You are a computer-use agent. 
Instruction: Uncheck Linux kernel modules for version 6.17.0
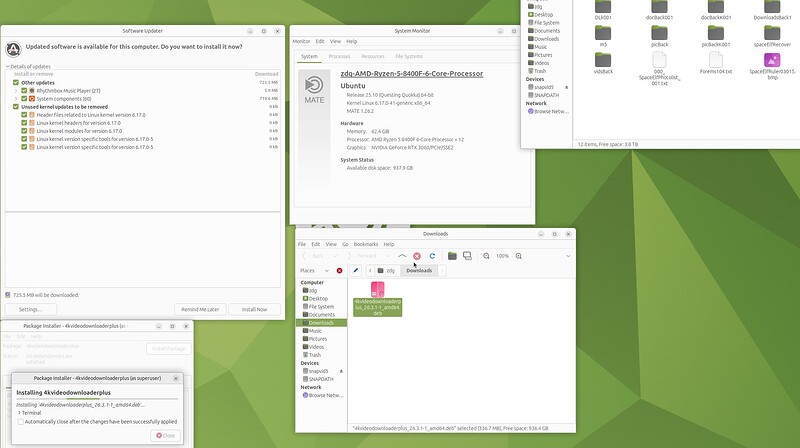24,131
